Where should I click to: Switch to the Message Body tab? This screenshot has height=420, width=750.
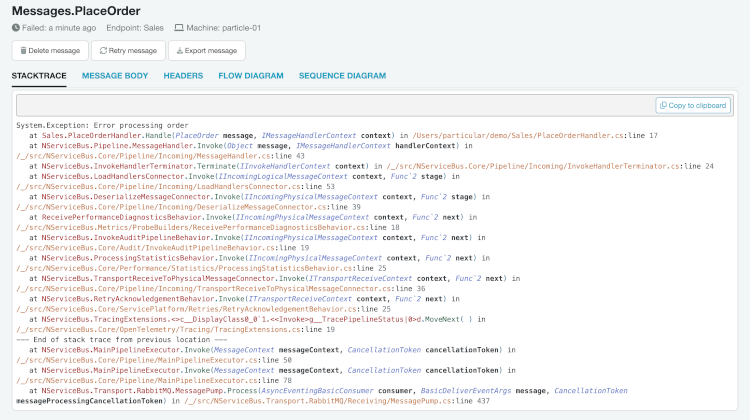(115, 75)
